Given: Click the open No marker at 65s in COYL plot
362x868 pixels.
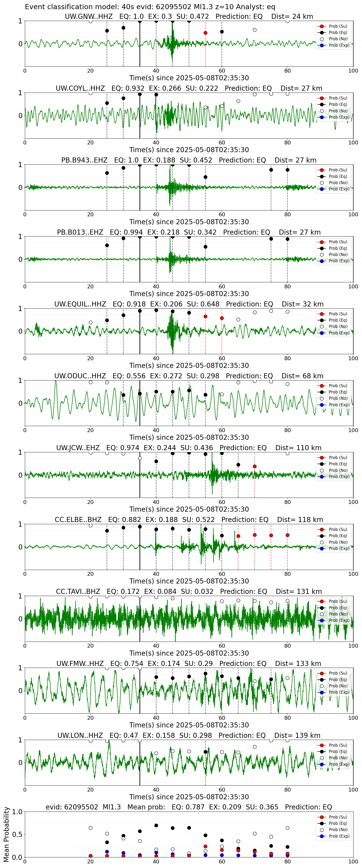Looking at the screenshot, I should 238,101.
